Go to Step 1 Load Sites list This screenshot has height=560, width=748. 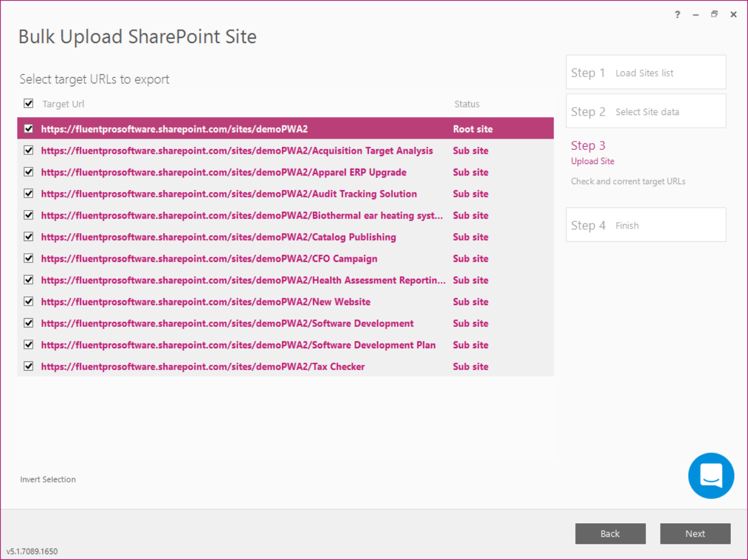pos(646,72)
